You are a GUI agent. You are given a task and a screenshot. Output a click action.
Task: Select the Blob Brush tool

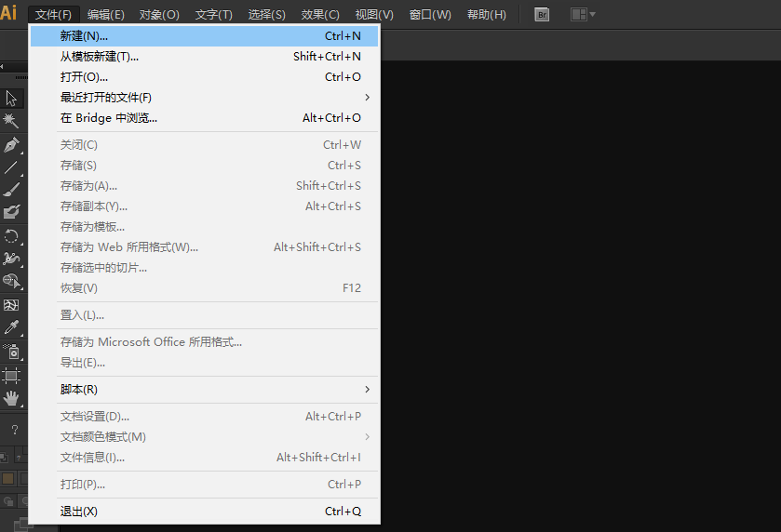[11, 212]
